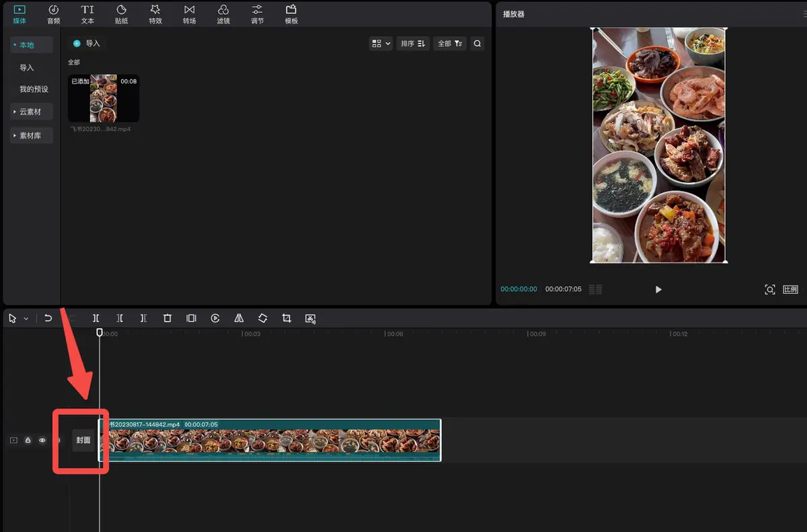Expand the 素材库 material library section
This screenshot has width=807, height=532.
tap(31, 136)
